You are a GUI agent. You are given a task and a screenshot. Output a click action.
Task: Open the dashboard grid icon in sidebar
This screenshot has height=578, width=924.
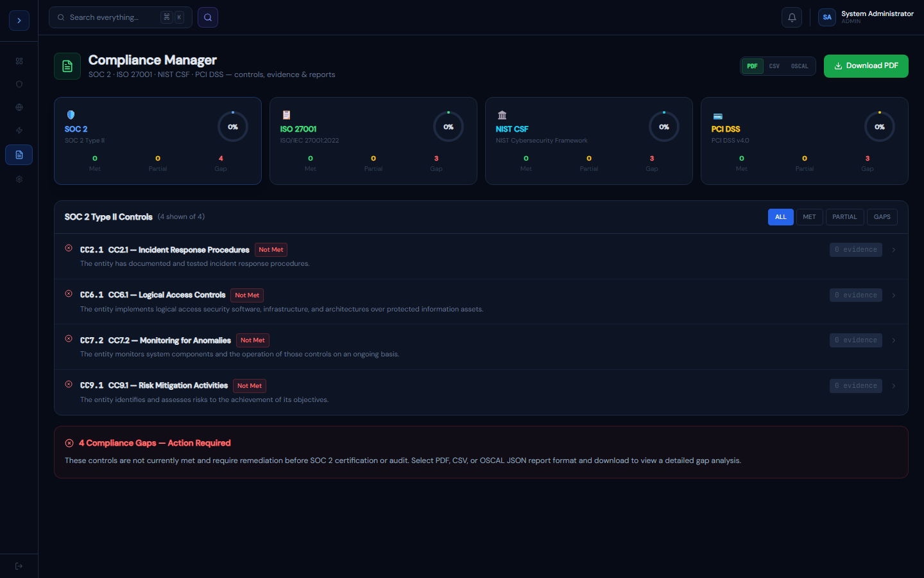[19, 61]
